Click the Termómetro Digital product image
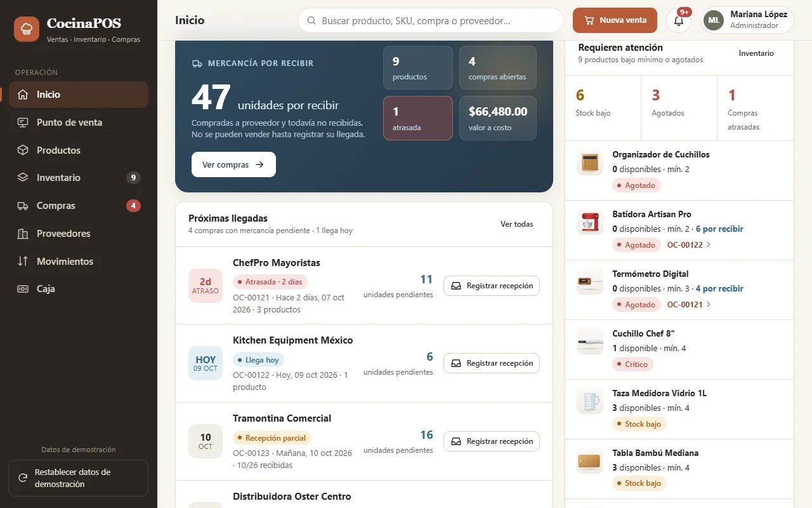 click(590, 281)
